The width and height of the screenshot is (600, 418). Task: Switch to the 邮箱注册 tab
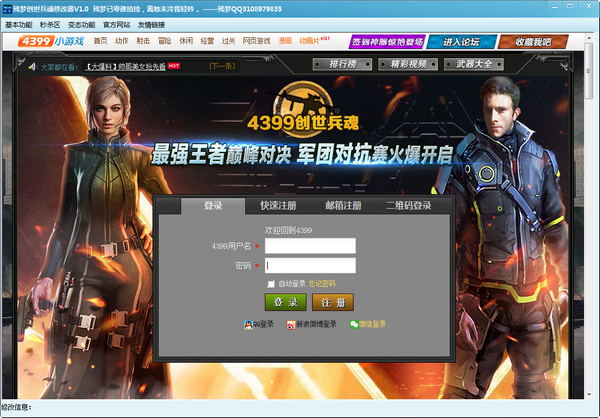point(343,206)
